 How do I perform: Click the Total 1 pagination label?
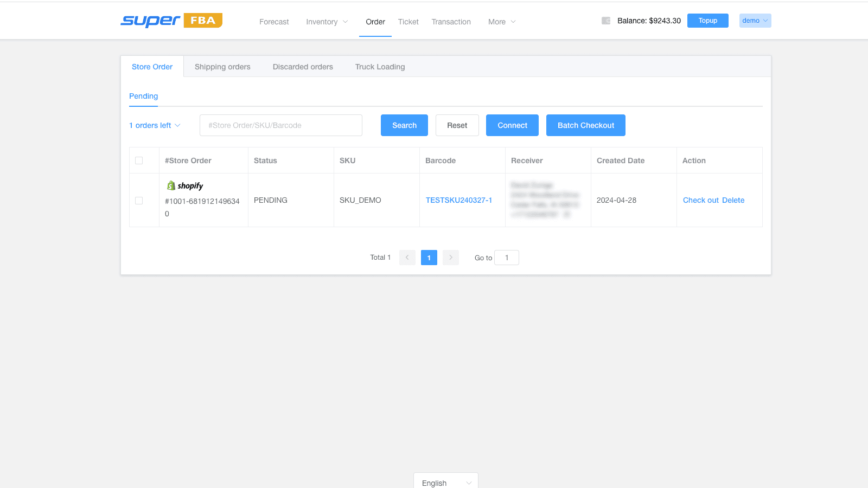click(380, 258)
